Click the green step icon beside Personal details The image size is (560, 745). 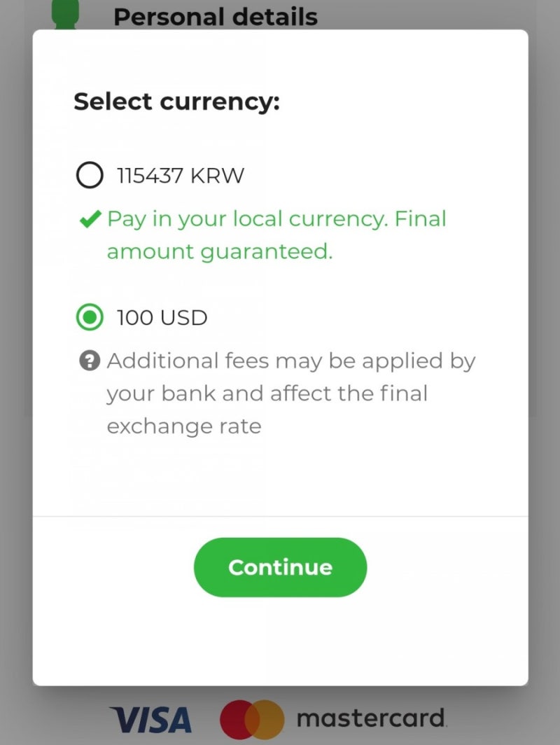[x=66, y=14]
